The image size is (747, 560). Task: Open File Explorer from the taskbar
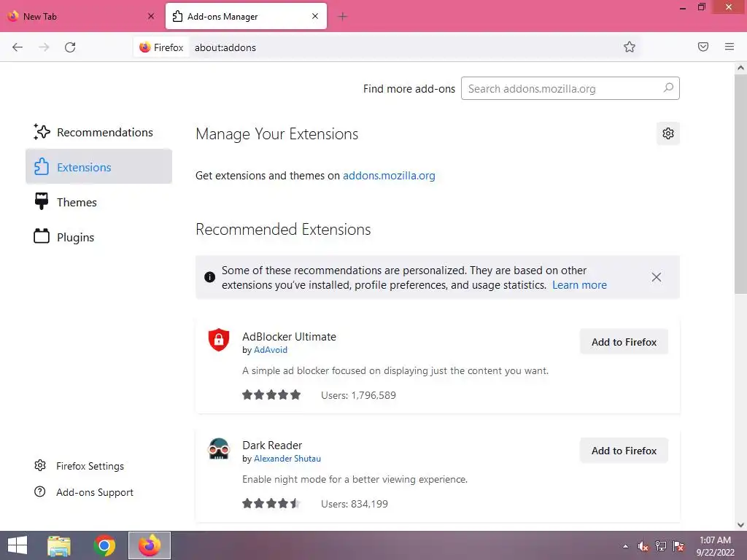(x=59, y=545)
